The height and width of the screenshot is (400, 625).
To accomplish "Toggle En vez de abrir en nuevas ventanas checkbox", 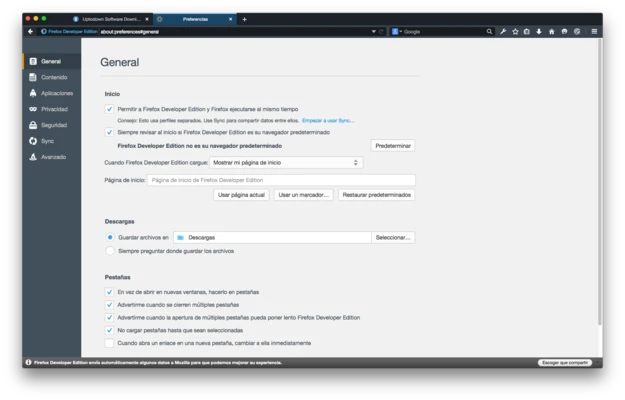I will pos(109,292).
